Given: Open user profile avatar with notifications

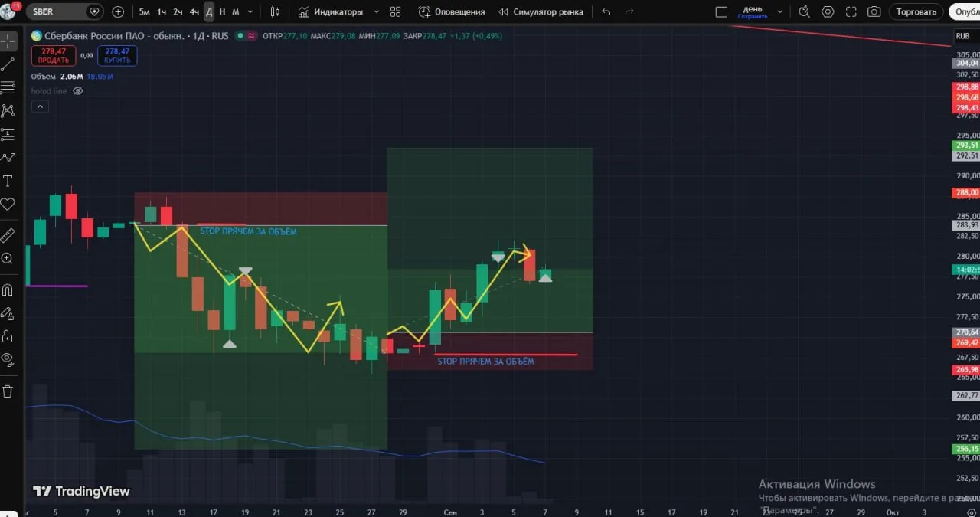Looking at the screenshot, I should coord(9,11).
